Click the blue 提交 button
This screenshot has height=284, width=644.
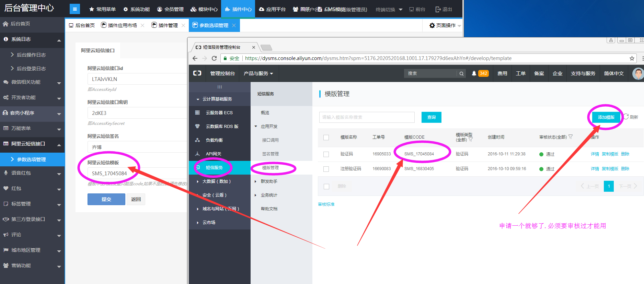[x=106, y=199]
